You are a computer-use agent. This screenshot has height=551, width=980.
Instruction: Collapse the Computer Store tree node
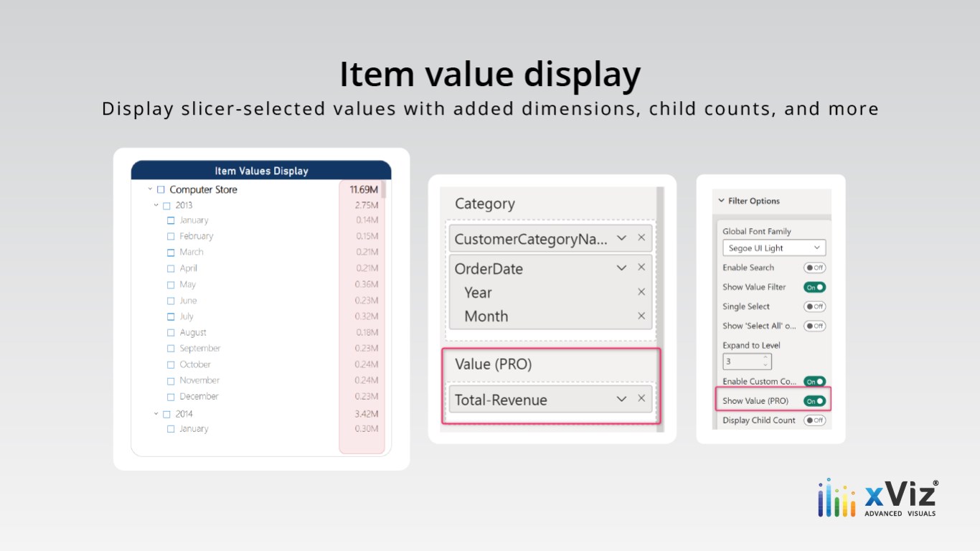coord(150,189)
